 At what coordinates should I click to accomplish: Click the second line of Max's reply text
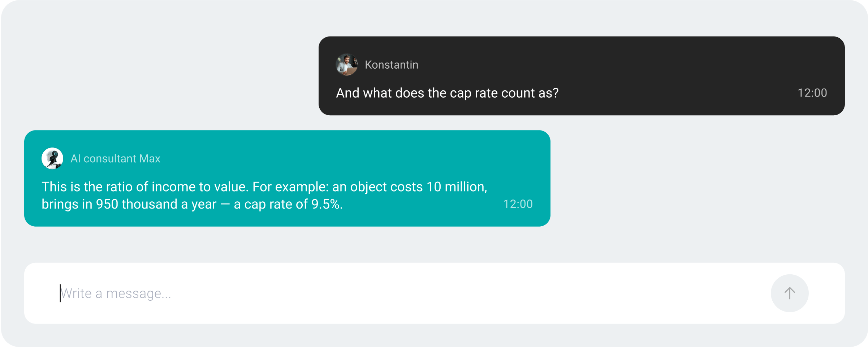[192, 204]
